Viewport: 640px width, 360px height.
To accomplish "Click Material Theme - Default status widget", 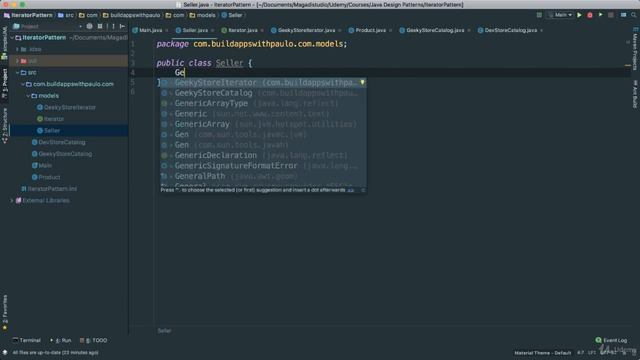I will [x=542, y=353].
